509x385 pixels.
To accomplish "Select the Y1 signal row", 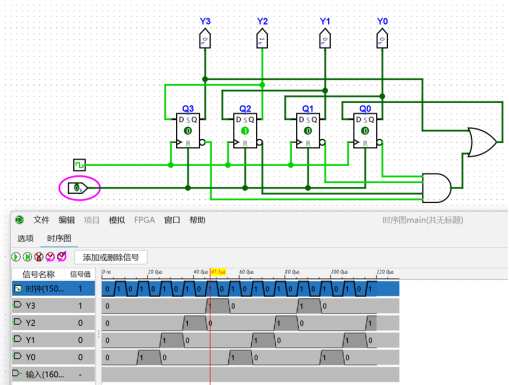I will pyautogui.click(x=53, y=340).
